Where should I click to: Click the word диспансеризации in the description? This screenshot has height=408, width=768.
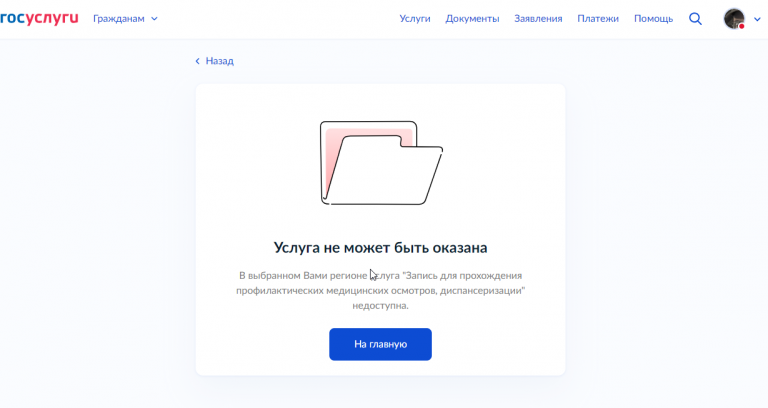pos(482,291)
